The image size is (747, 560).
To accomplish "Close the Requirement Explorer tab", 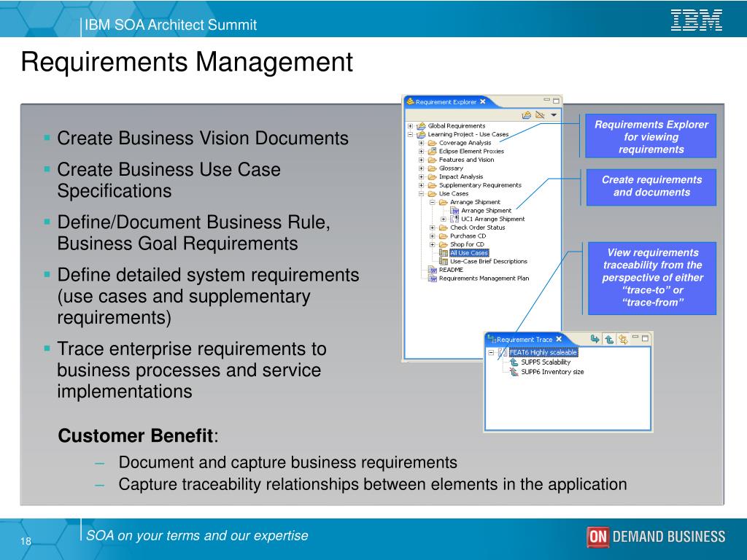I will [x=483, y=101].
